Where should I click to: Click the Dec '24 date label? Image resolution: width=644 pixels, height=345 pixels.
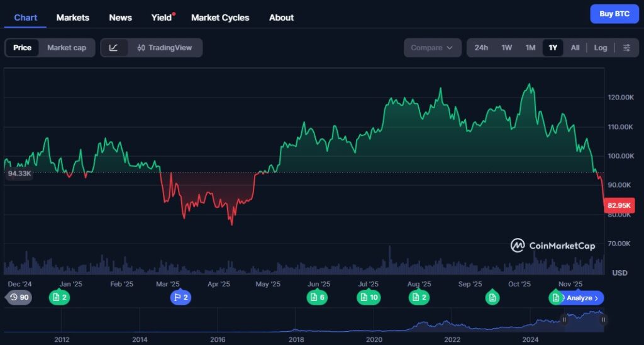[x=19, y=284]
